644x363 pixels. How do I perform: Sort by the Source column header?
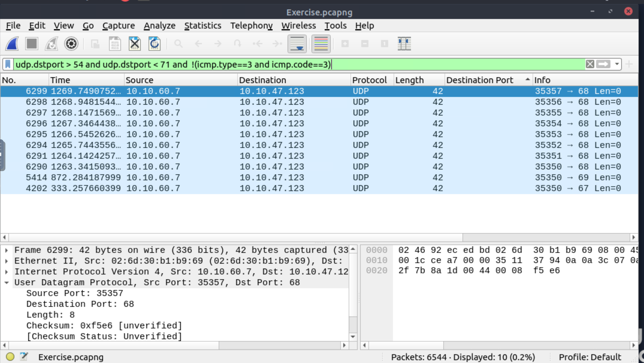point(181,80)
